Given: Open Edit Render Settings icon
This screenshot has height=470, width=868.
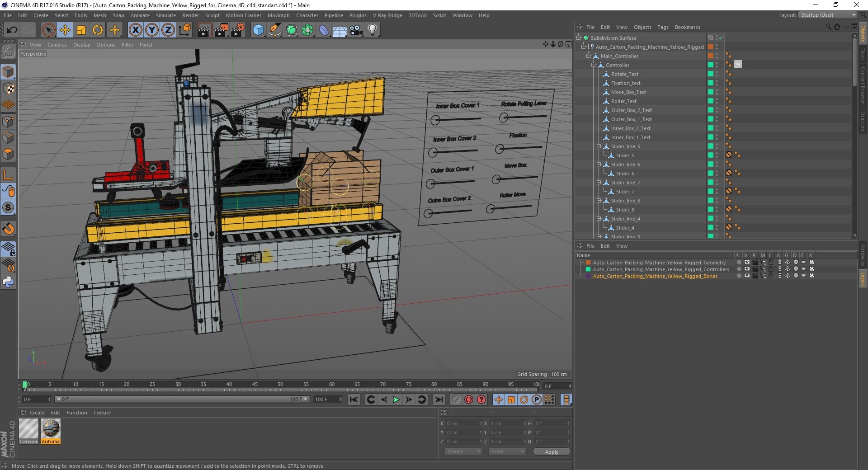Looking at the screenshot, I should [238, 30].
